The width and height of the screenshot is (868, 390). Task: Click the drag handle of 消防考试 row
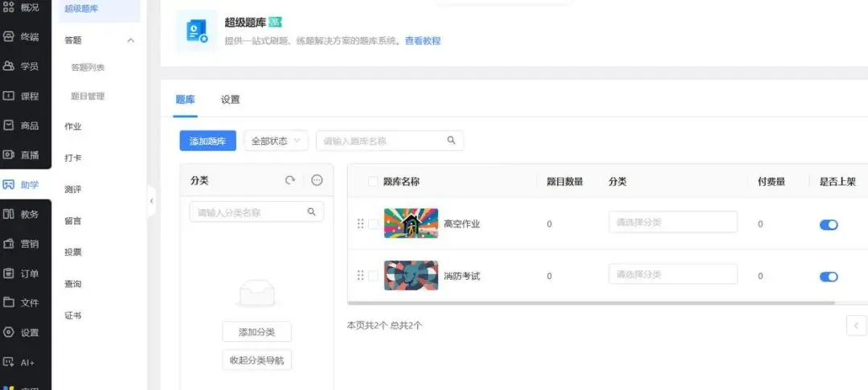click(360, 275)
